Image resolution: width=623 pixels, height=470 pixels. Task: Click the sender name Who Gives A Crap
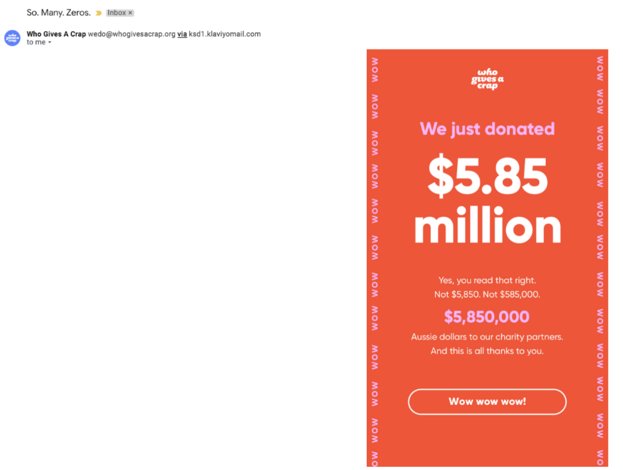pyautogui.click(x=56, y=34)
